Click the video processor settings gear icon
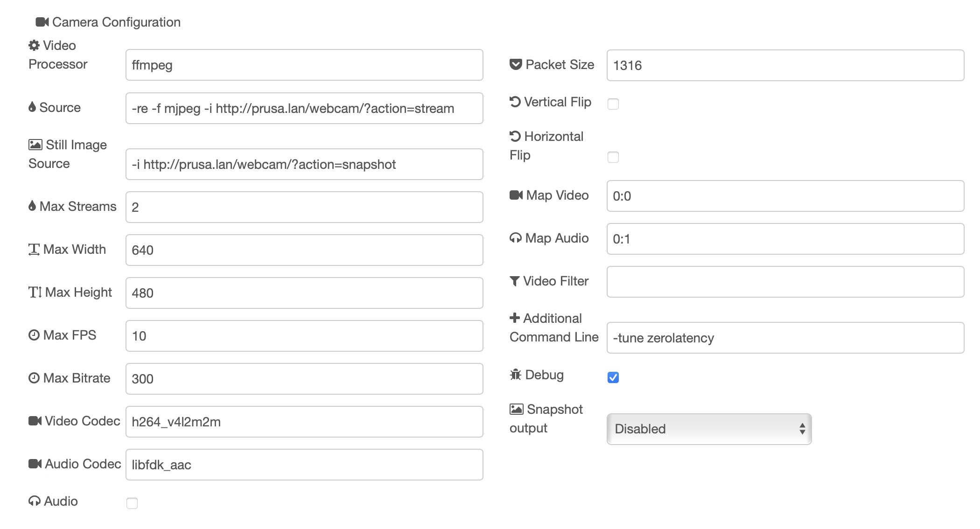 coord(35,46)
